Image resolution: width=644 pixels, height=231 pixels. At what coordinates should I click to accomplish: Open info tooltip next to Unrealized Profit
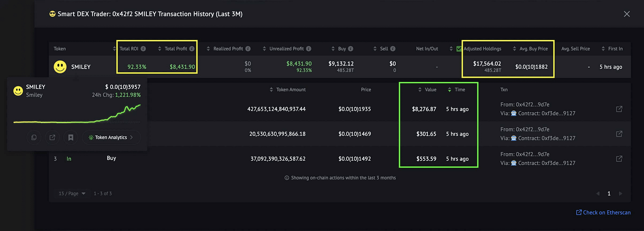click(308, 49)
